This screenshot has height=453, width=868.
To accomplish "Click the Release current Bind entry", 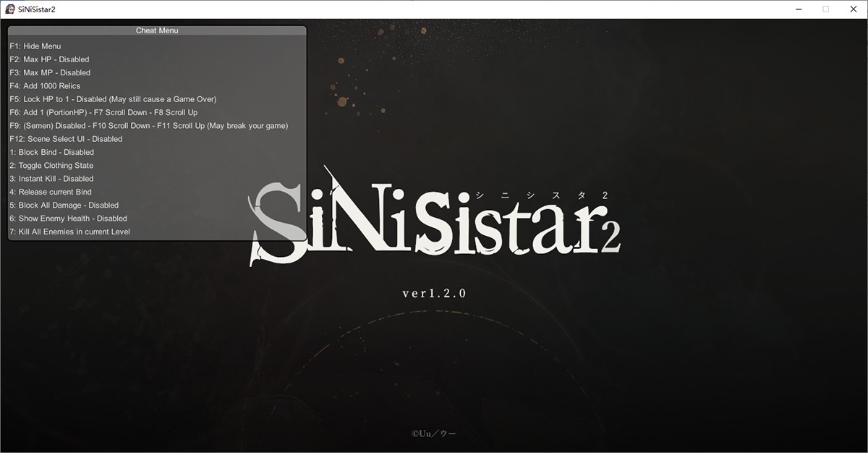I will pos(51,192).
